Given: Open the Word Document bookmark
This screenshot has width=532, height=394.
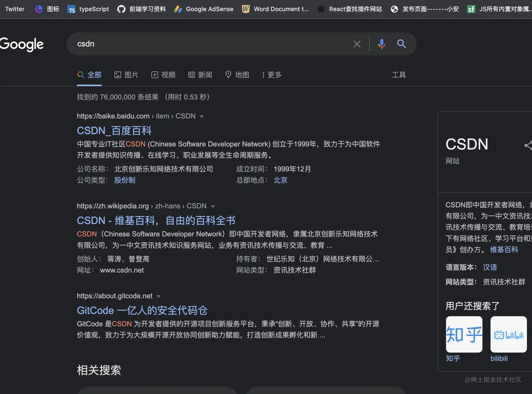Looking at the screenshot, I should point(275,9).
